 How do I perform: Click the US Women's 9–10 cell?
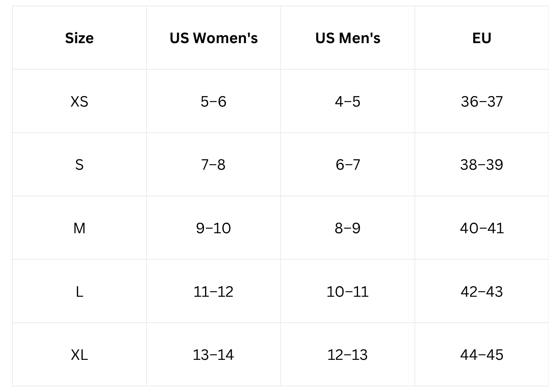tap(214, 228)
